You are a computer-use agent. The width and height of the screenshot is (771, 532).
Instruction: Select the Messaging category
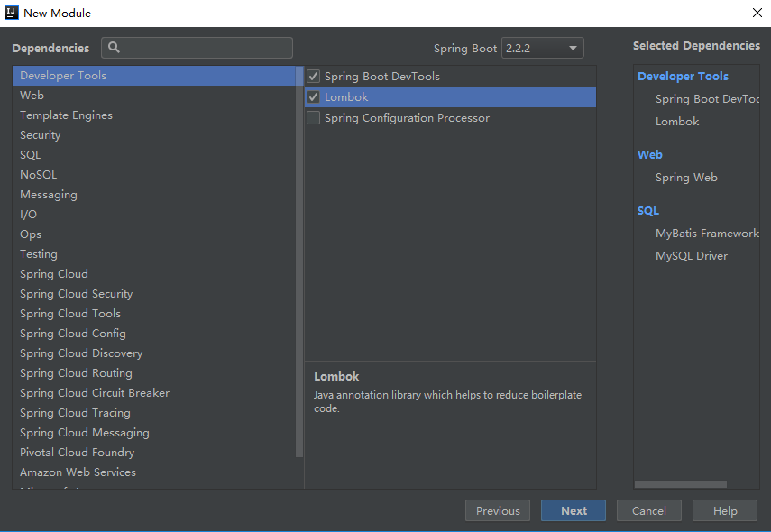click(154, 195)
